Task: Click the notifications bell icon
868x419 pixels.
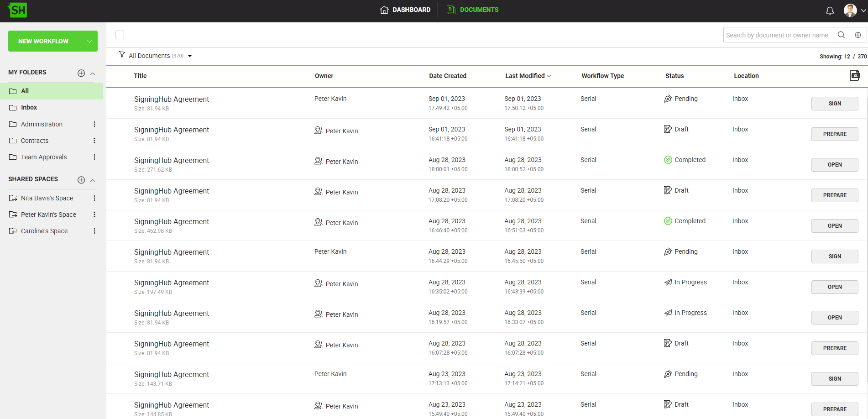Action: 830,10
